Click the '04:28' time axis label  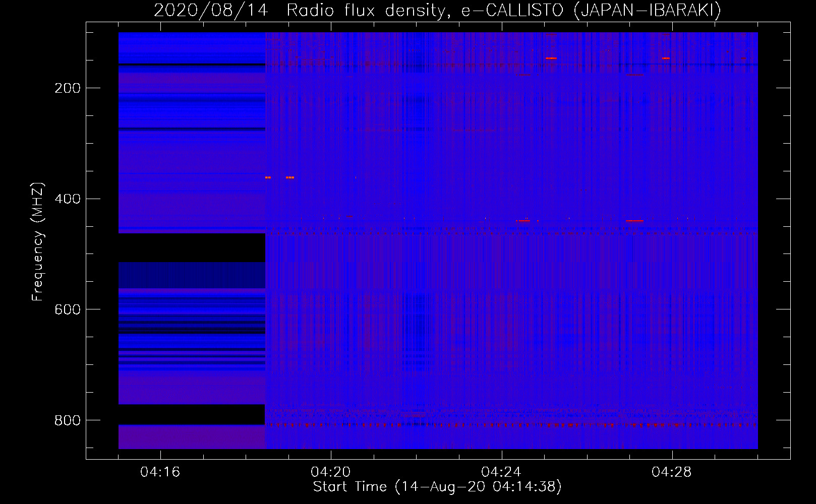pos(672,472)
